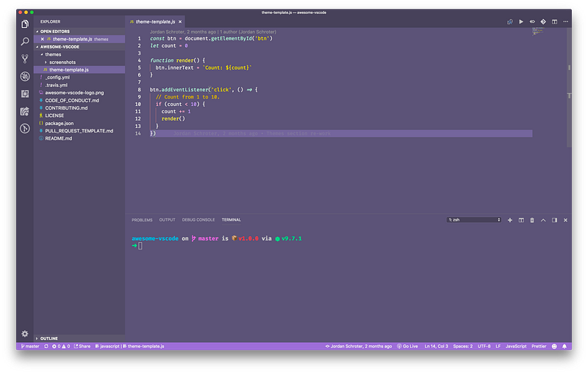588x373 pixels.
Task: Switch to the Problems panel tab
Action: [x=142, y=220]
